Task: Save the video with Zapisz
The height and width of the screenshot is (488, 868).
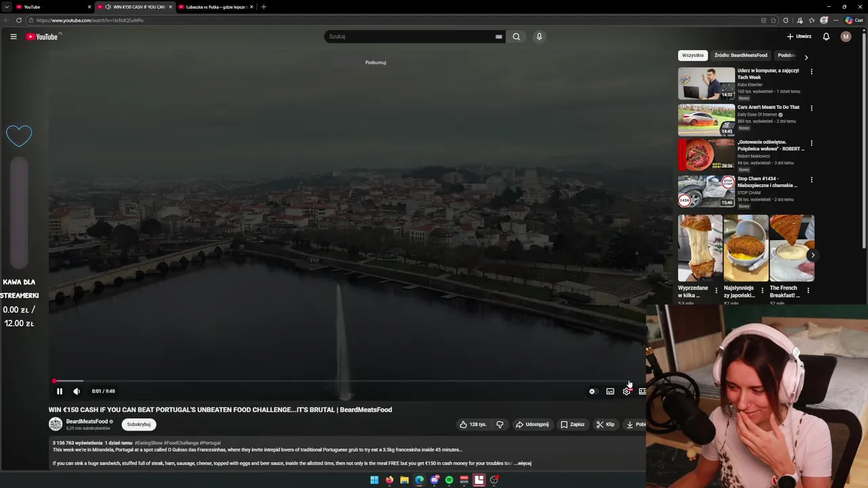Action: click(572, 424)
